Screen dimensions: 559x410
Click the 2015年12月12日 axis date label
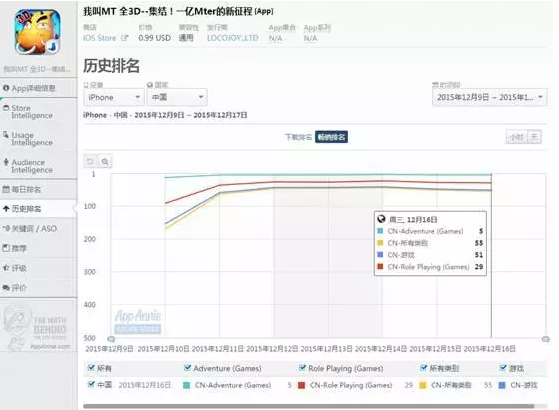point(272,348)
